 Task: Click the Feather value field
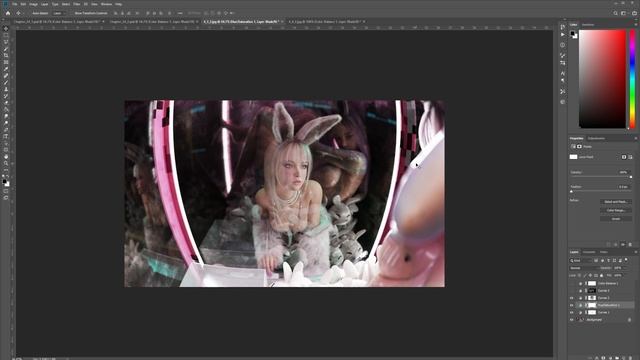click(x=623, y=187)
